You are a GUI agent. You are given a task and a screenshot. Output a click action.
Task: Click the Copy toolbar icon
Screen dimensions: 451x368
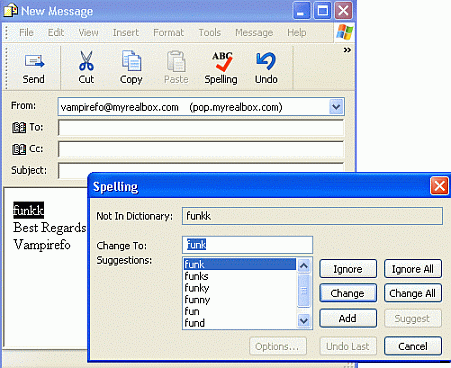131,61
